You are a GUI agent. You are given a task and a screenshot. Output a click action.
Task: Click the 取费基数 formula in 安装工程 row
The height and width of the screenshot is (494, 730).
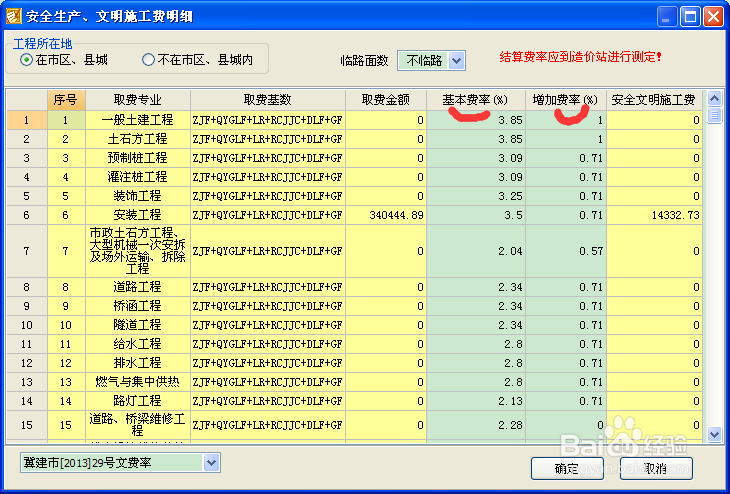(x=268, y=215)
